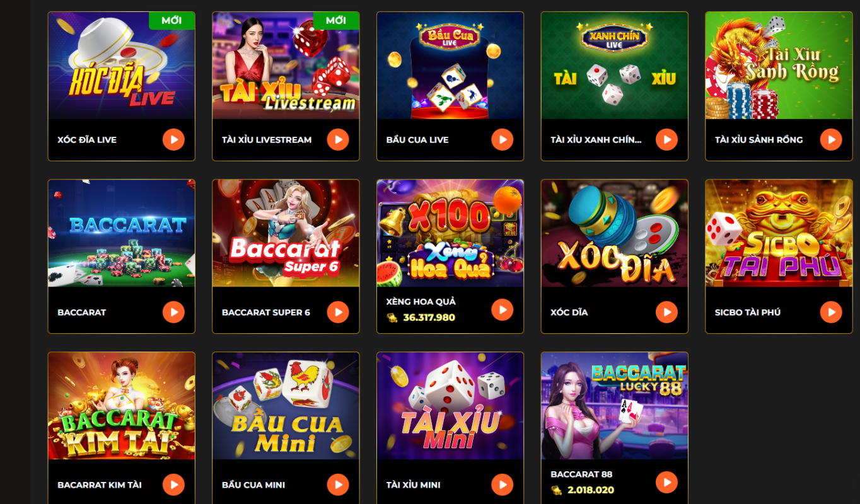Open the Xóc Đĩa Live game thumbnail
The height and width of the screenshot is (504, 860).
(x=122, y=66)
